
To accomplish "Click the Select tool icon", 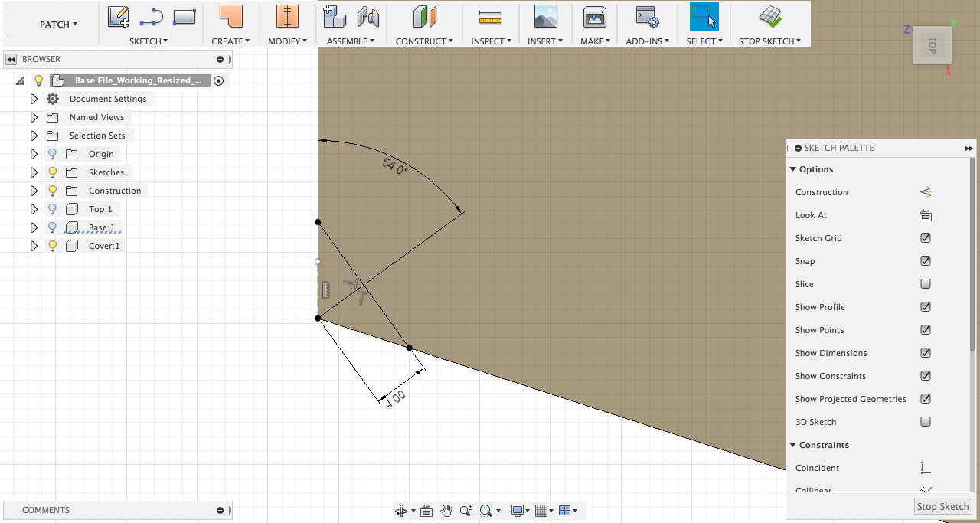I will click(704, 16).
